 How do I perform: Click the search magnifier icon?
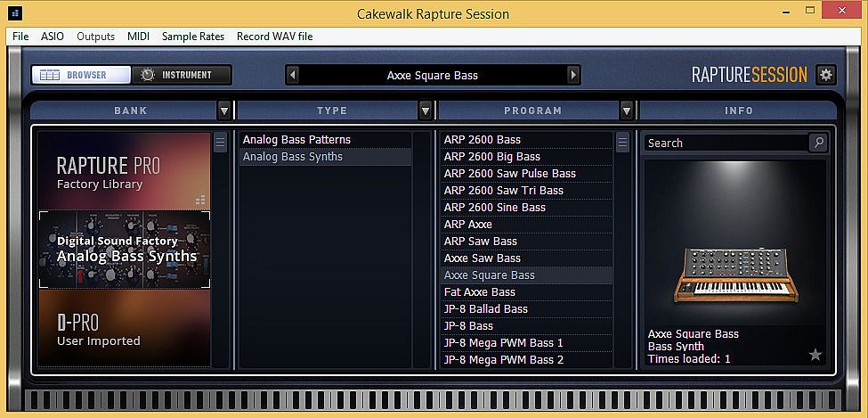pyautogui.click(x=817, y=143)
